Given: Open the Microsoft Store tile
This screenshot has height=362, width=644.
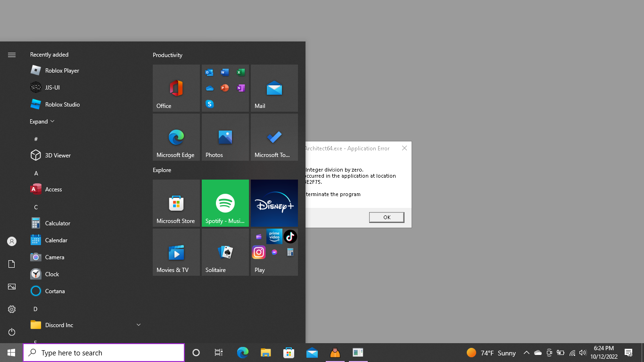Looking at the screenshot, I should point(176,203).
